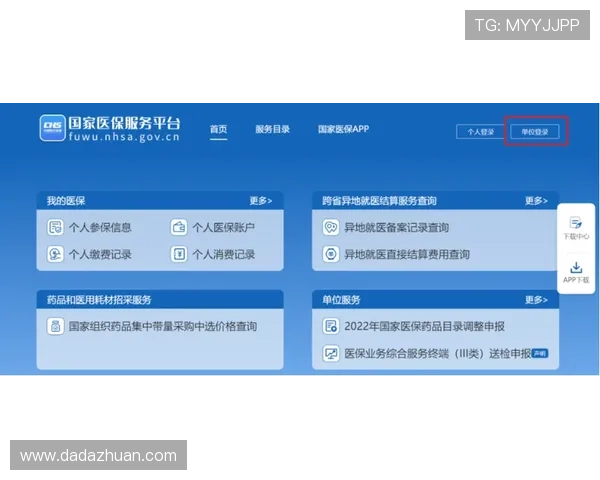The height and width of the screenshot is (480, 600).
Task: Click the 个人缴费记录 icon
Action: pos(55,254)
